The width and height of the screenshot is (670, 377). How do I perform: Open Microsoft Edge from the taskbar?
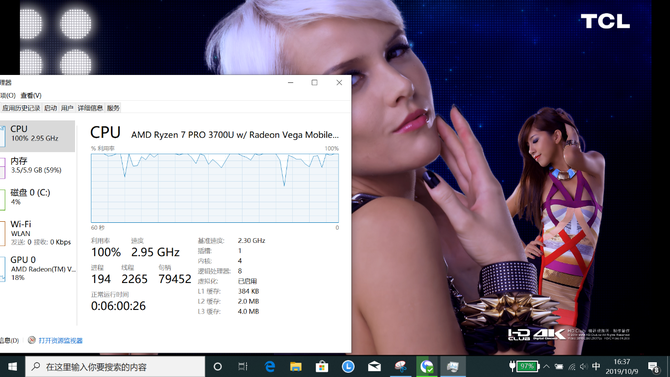(x=270, y=366)
